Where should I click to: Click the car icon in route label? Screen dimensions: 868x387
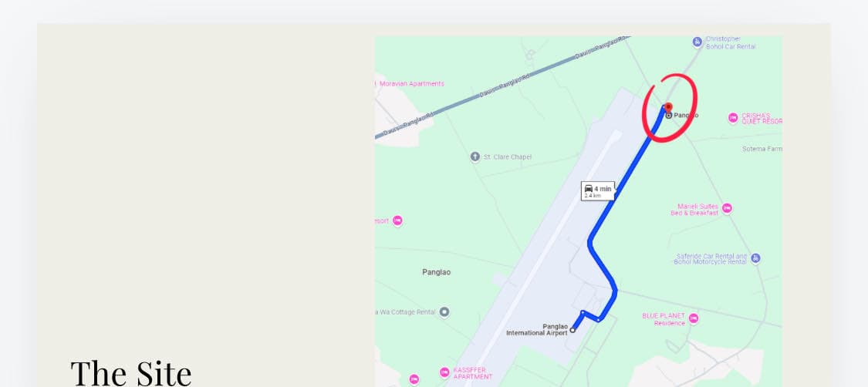pos(589,189)
